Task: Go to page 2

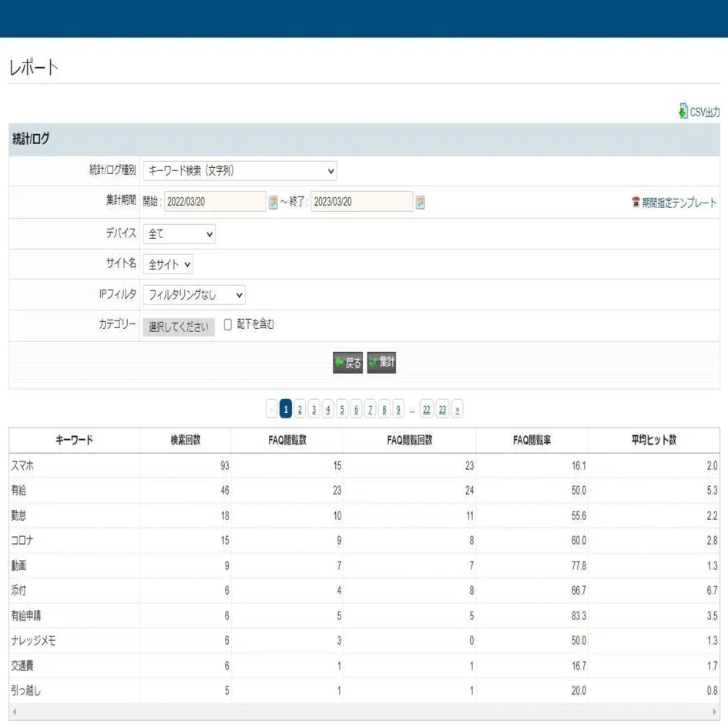Action: pyautogui.click(x=300, y=409)
